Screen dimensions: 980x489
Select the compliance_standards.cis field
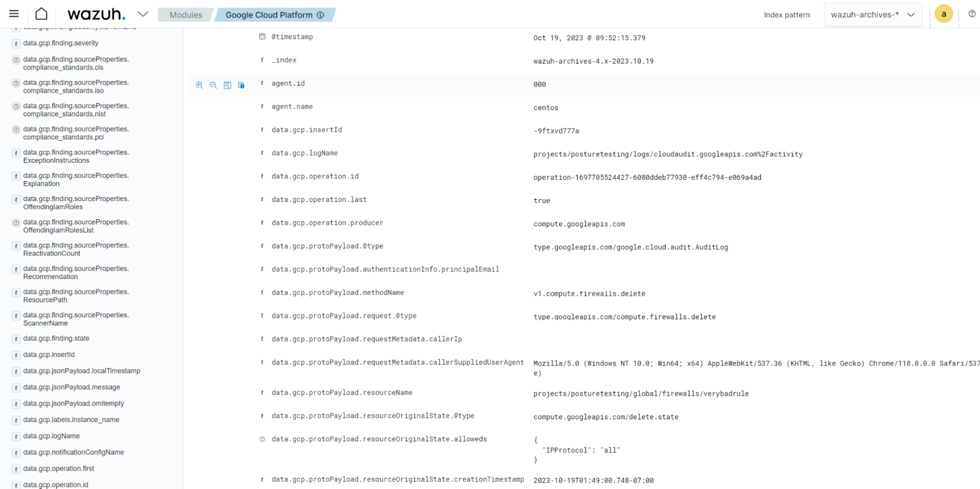(x=76, y=63)
